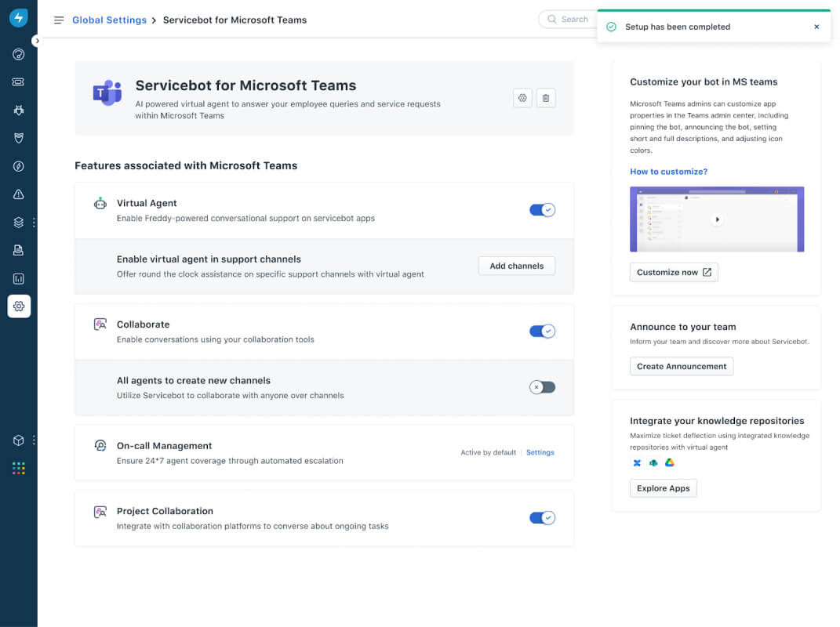Open On-call Management Settings link
The height and width of the screenshot is (627, 840).
[x=540, y=452]
